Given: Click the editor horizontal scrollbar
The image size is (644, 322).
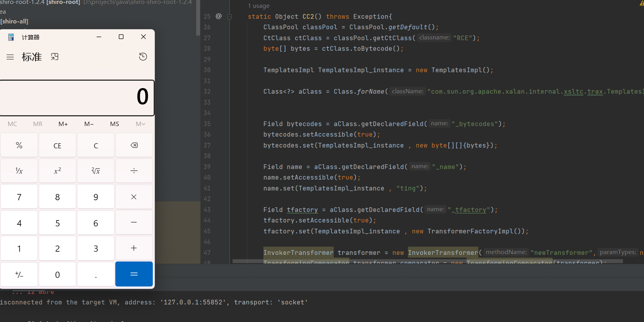Looking at the screenshot, I should [x=428, y=261].
